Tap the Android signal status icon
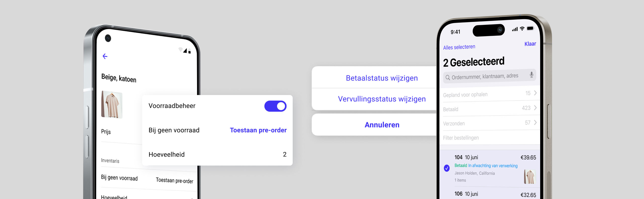The width and height of the screenshot is (644, 199). [x=185, y=50]
